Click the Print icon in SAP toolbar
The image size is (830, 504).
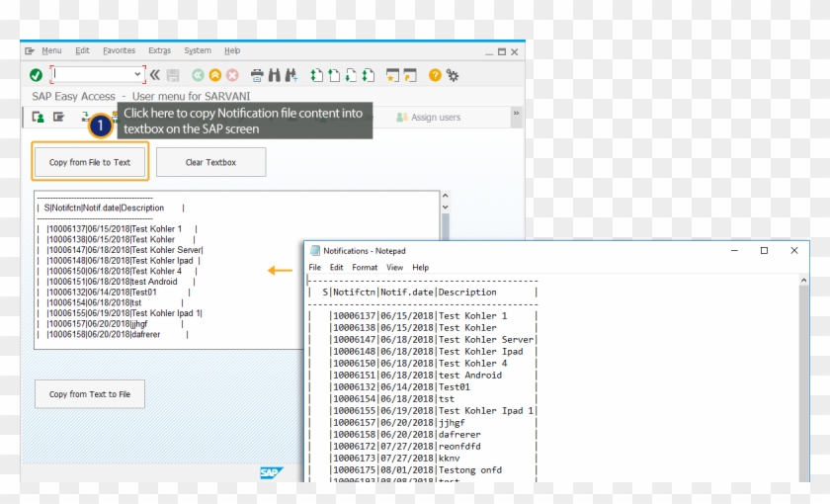[x=257, y=75]
